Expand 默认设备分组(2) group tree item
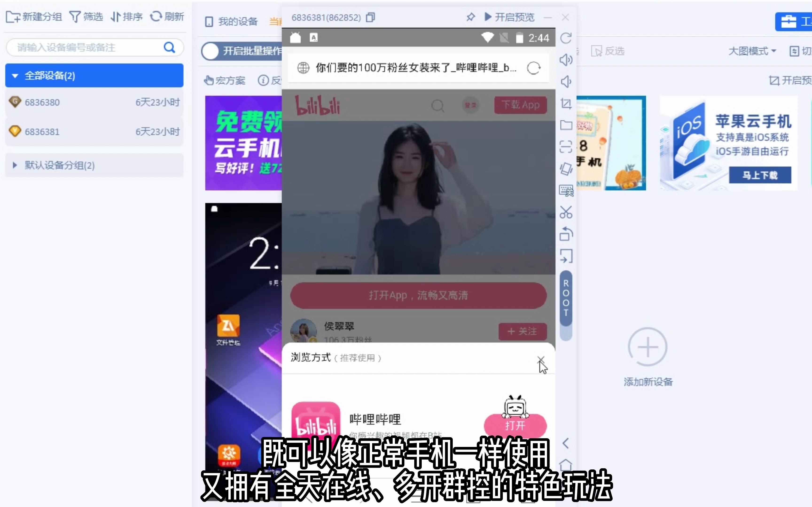812x507 pixels. 14,165
